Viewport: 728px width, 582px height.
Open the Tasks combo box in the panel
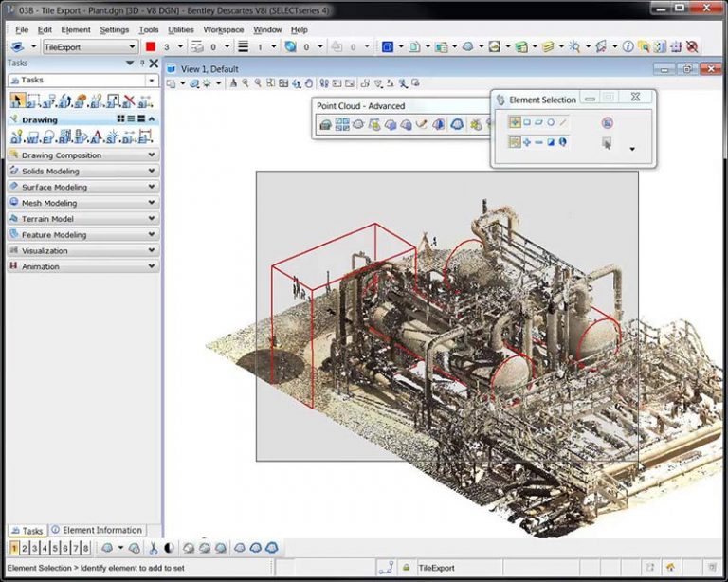(x=83, y=81)
